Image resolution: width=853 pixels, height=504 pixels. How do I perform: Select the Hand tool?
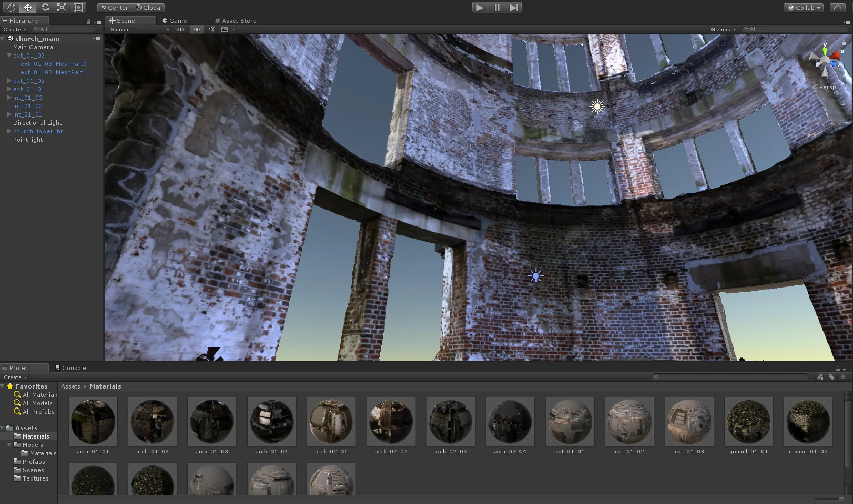pyautogui.click(x=11, y=7)
